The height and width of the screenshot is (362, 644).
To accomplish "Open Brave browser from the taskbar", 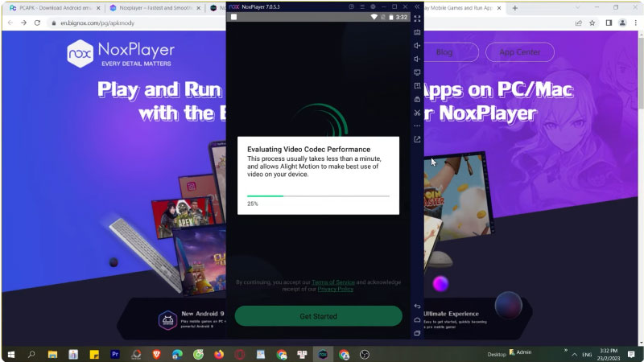I will pyautogui.click(x=156, y=354).
